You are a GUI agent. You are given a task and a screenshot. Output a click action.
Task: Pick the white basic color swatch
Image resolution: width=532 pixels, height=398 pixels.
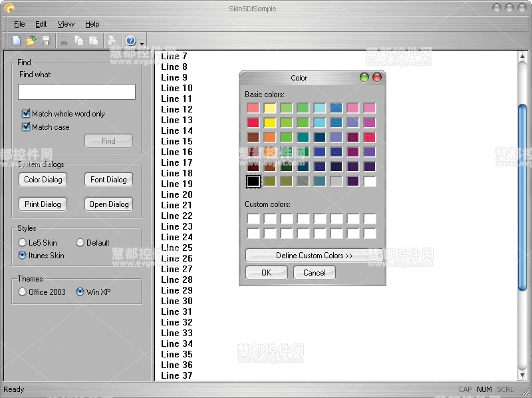point(370,181)
